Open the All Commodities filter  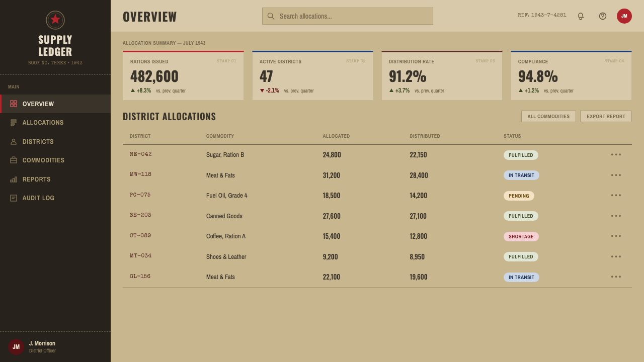[x=548, y=117]
